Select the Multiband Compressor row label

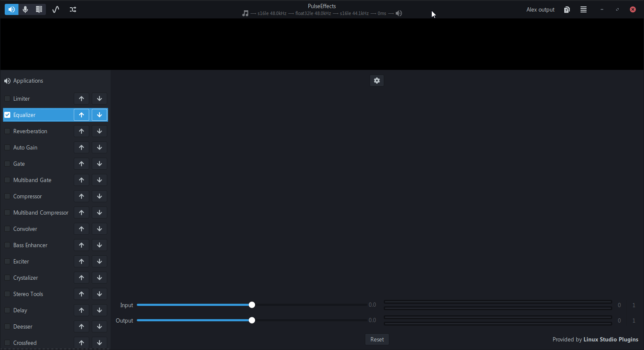pos(41,212)
